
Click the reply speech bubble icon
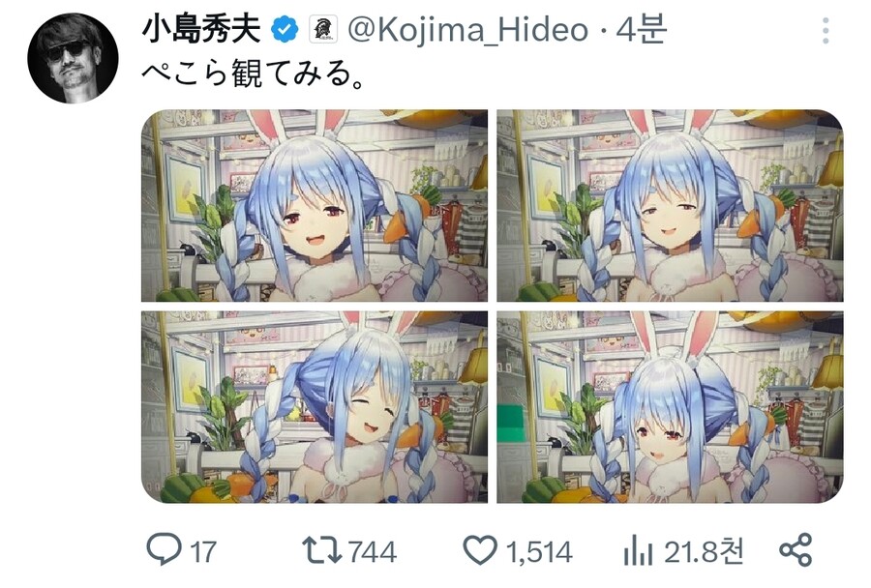click(164, 548)
